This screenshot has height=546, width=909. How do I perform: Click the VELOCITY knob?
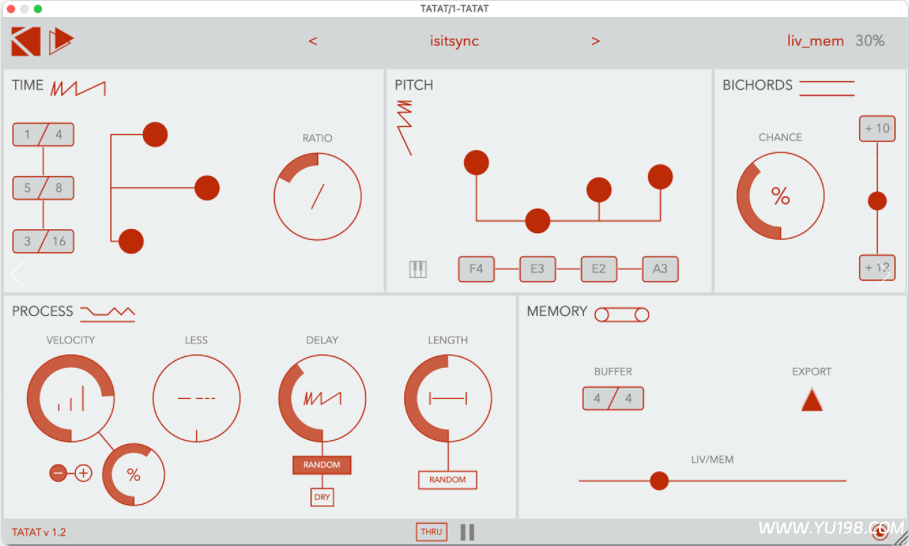[x=71, y=399]
